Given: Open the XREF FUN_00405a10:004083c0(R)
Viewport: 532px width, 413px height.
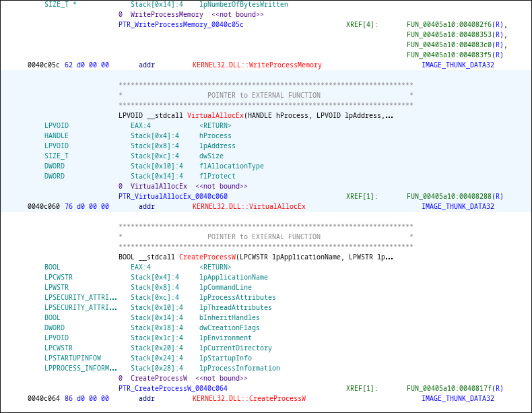Looking at the screenshot, I should [x=457, y=45].
